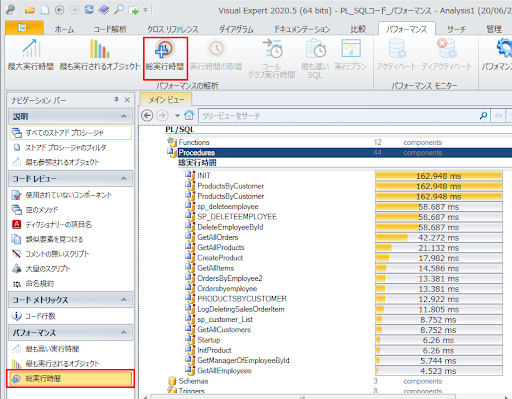Switch to the メイン ビュー tab
This screenshot has width=512, height=399.
pyautogui.click(x=166, y=99)
